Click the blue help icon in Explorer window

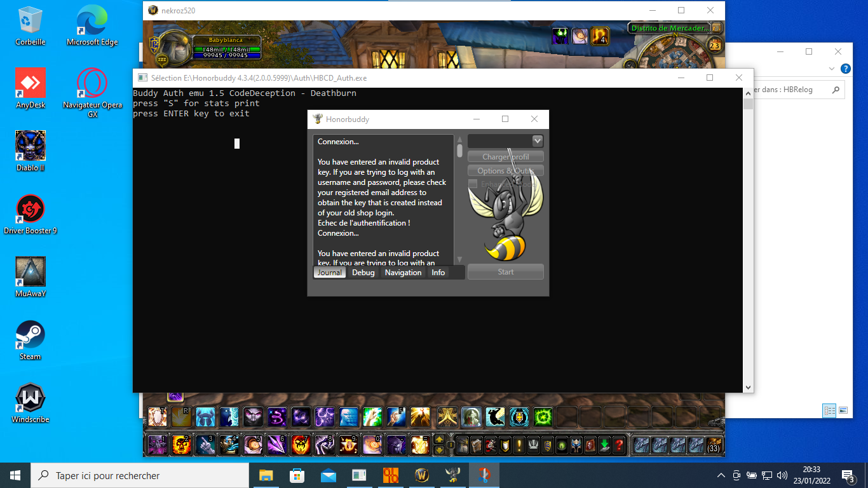pyautogui.click(x=846, y=69)
